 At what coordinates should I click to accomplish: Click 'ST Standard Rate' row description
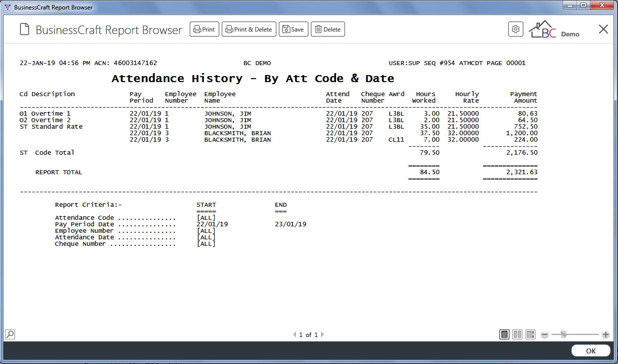click(x=51, y=127)
